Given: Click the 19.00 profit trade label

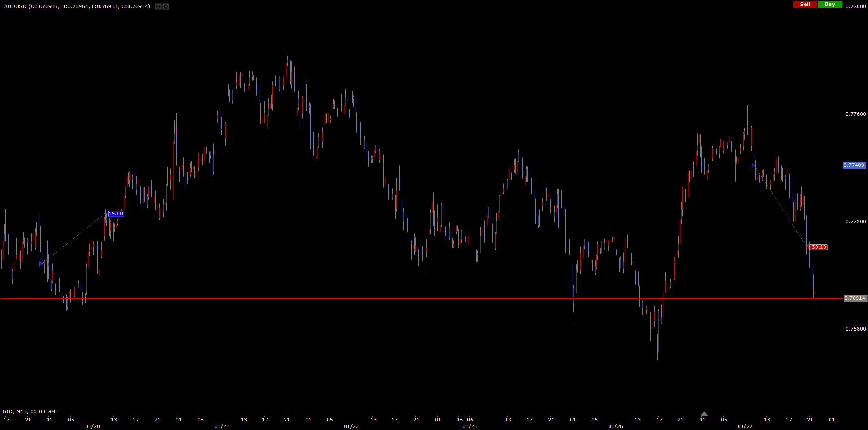Looking at the screenshot, I should [x=115, y=213].
